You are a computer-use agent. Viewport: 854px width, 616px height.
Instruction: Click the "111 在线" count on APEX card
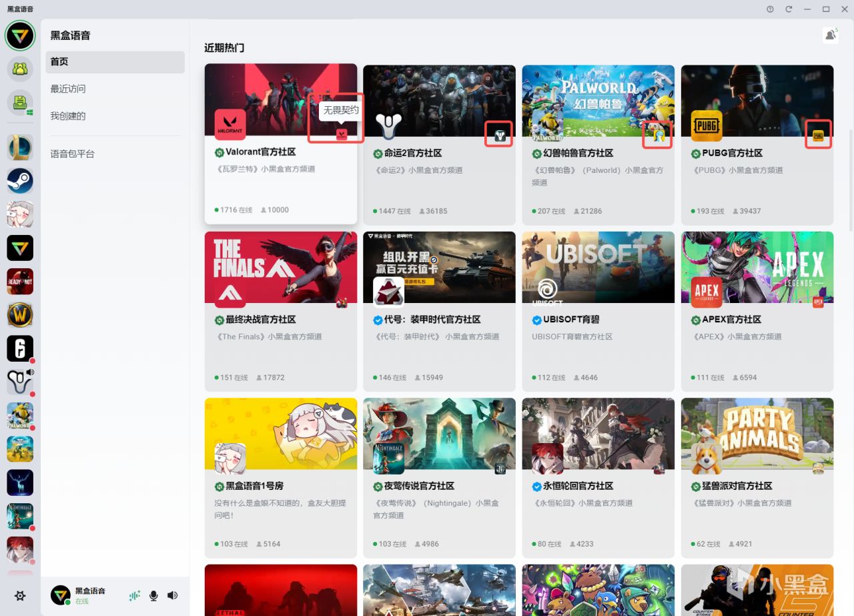[x=707, y=378]
